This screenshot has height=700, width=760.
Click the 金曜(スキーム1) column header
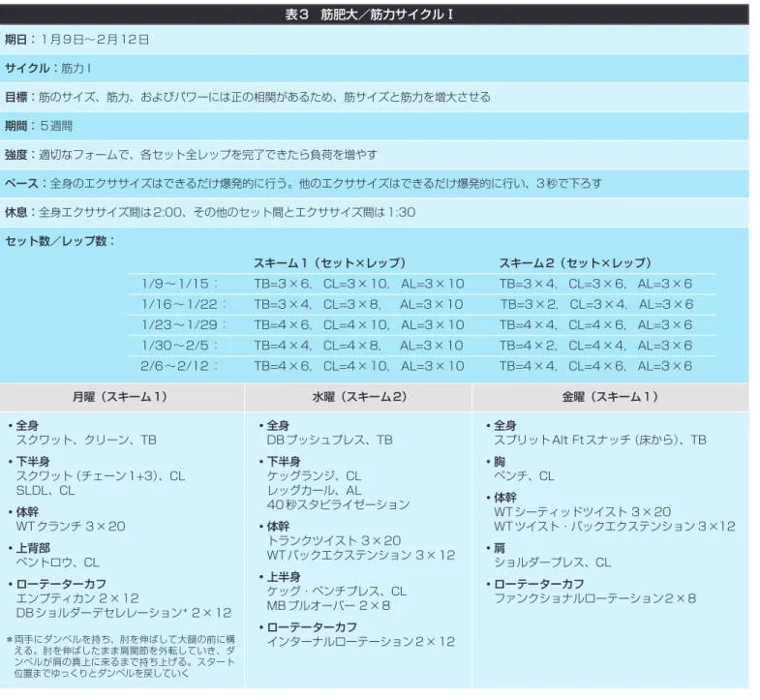click(x=610, y=397)
